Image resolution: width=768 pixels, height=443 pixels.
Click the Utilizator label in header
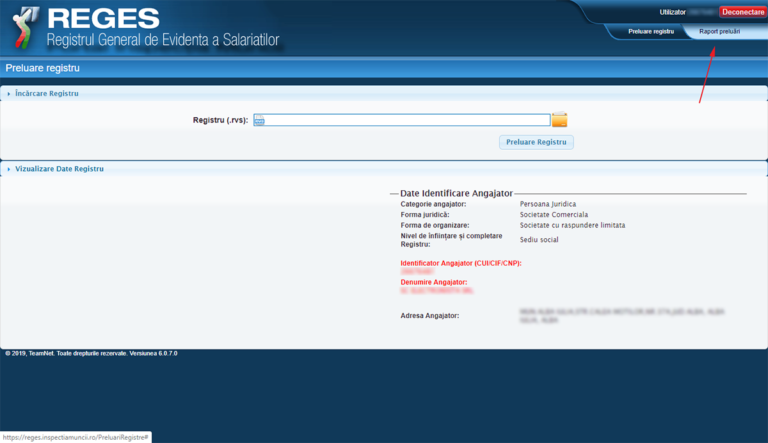[673, 11]
